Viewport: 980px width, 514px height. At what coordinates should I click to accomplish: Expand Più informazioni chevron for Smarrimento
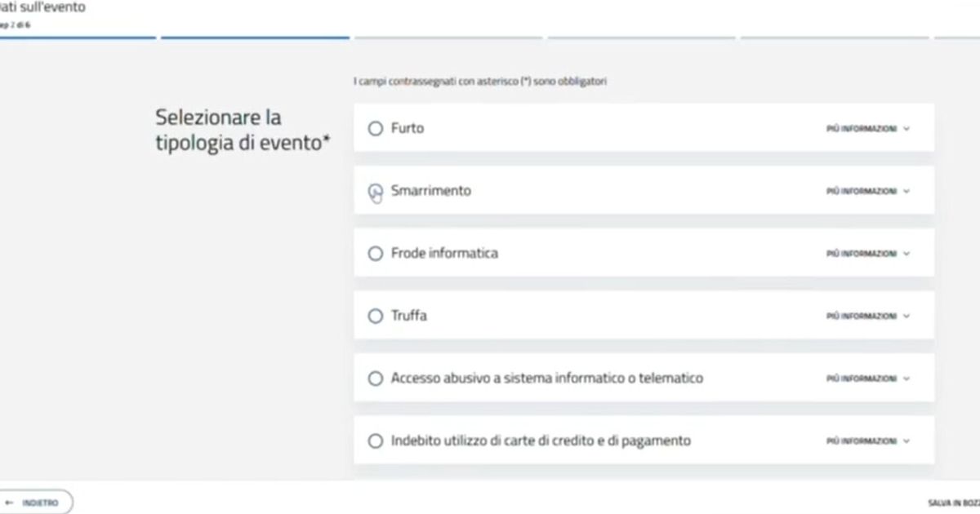tap(906, 192)
